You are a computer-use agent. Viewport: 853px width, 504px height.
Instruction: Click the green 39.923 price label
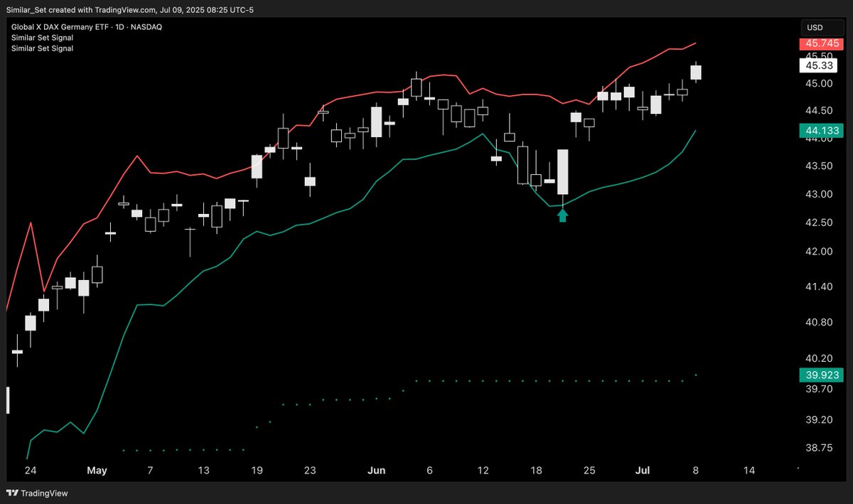tap(821, 375)
